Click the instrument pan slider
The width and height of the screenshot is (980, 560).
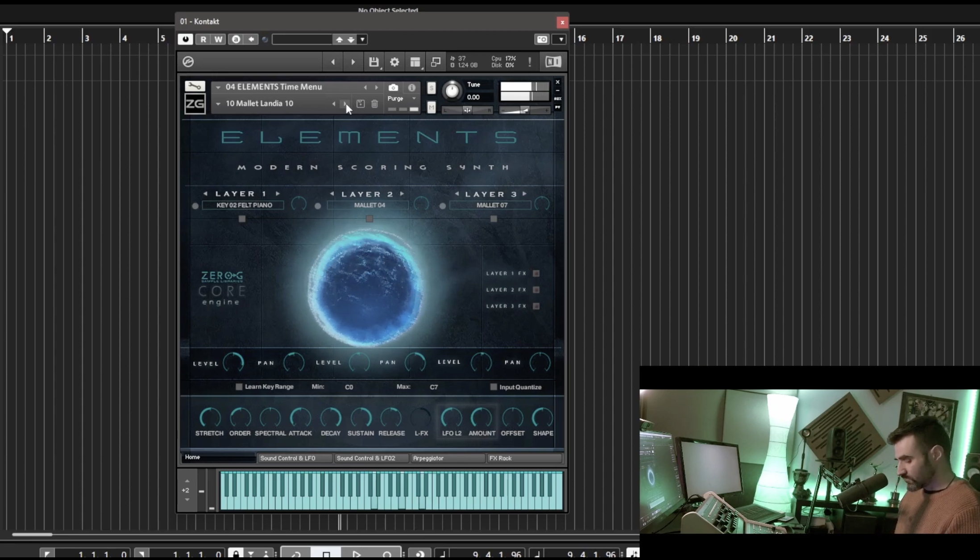click(467, 110)
